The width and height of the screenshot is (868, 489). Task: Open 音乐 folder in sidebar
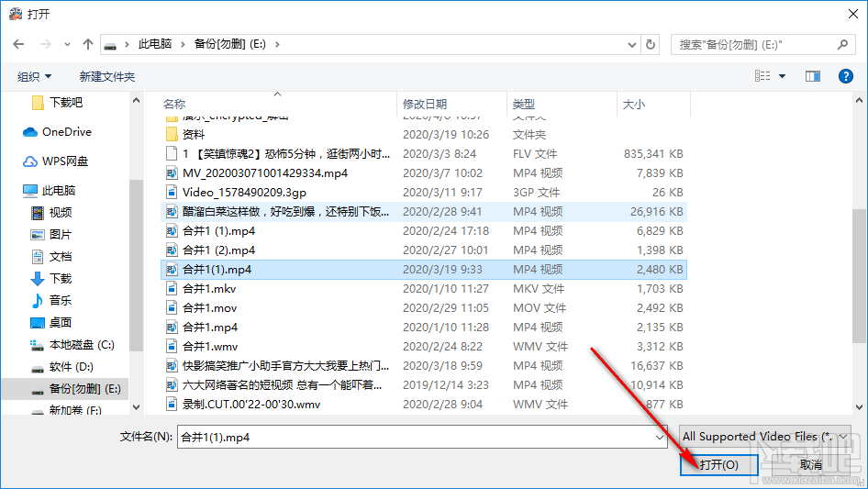(51, 300)
